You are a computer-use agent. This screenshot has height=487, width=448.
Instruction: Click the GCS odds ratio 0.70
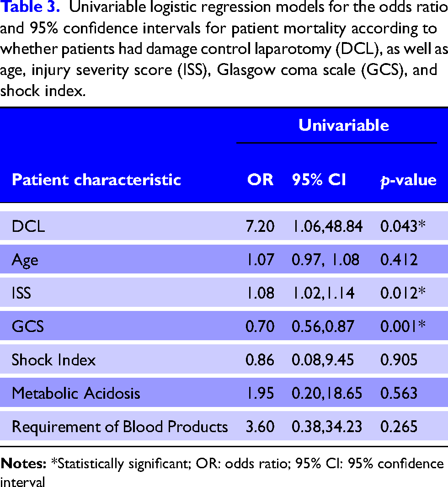[x=260, y=326]
